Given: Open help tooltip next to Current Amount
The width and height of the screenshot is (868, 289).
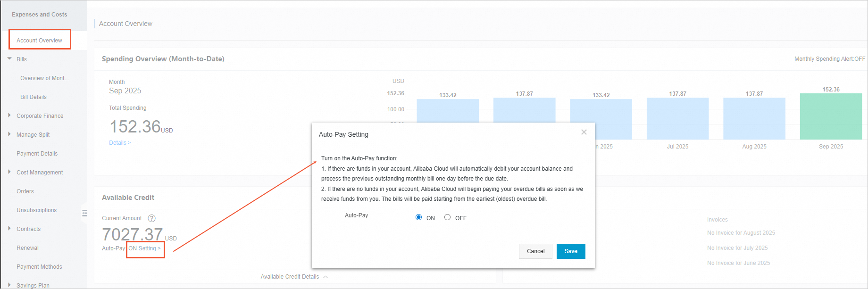Looking at the screenshot, I should tap(151, 218).
